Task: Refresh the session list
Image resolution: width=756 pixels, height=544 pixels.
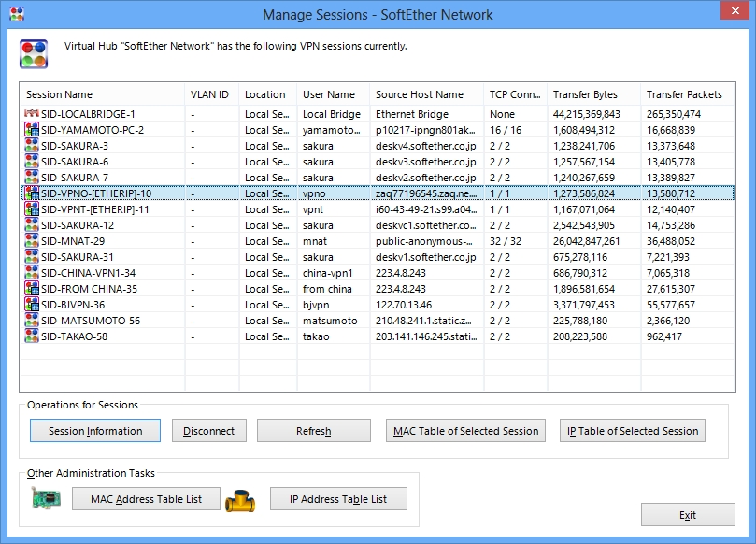Action: click(313, 431)
